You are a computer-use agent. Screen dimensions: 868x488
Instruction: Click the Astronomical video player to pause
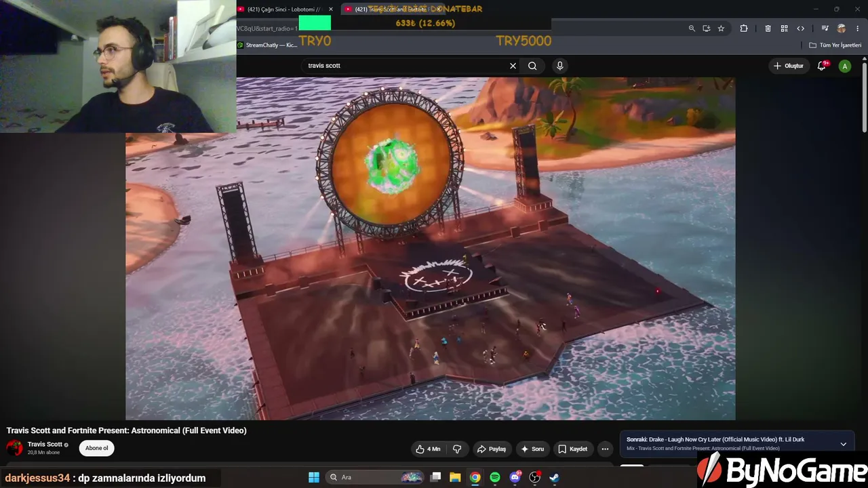click(430, 248)
